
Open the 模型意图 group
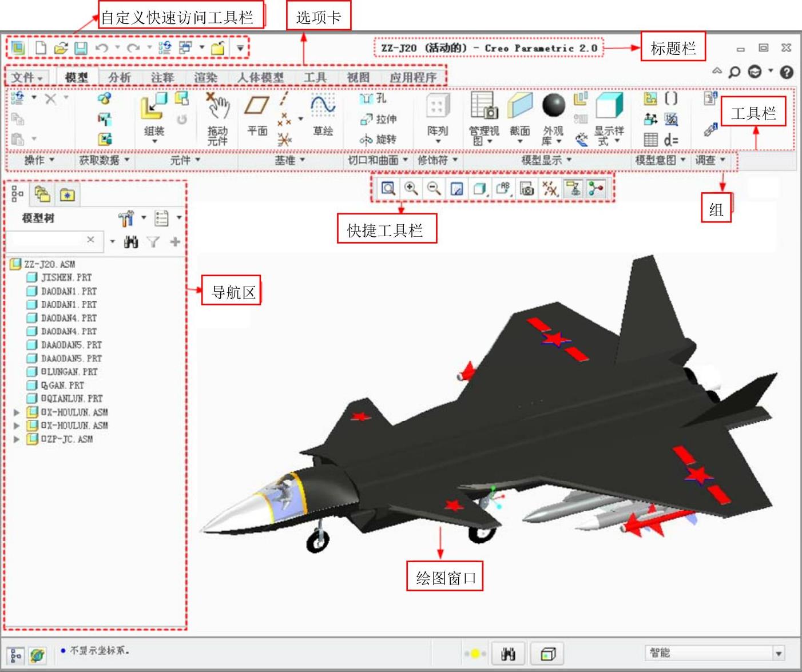coord(660,161)
